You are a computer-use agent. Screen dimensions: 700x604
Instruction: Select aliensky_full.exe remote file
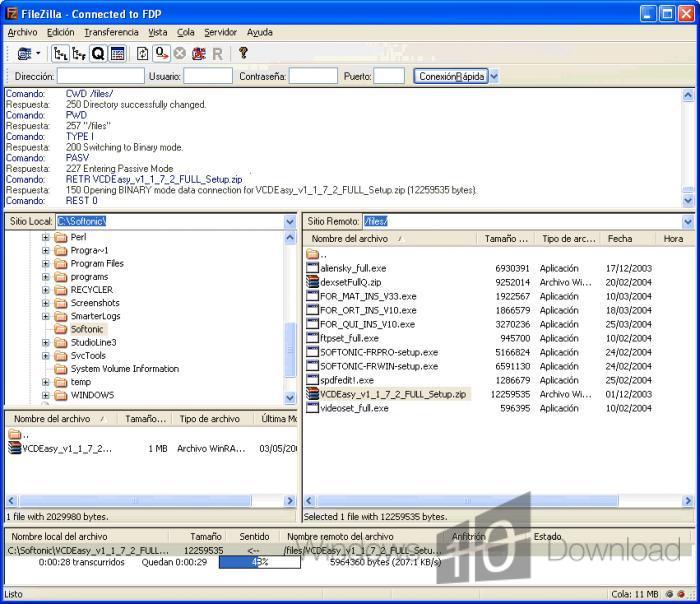click(353, 268)
